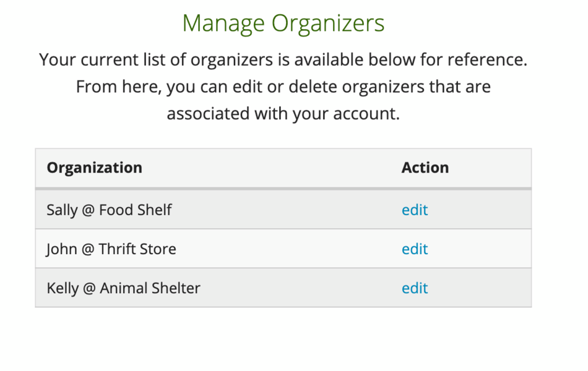This screenshot has height=371, width=588.
Task: Click the line starting "Your current list"
Action: click(x=283, y=60)
